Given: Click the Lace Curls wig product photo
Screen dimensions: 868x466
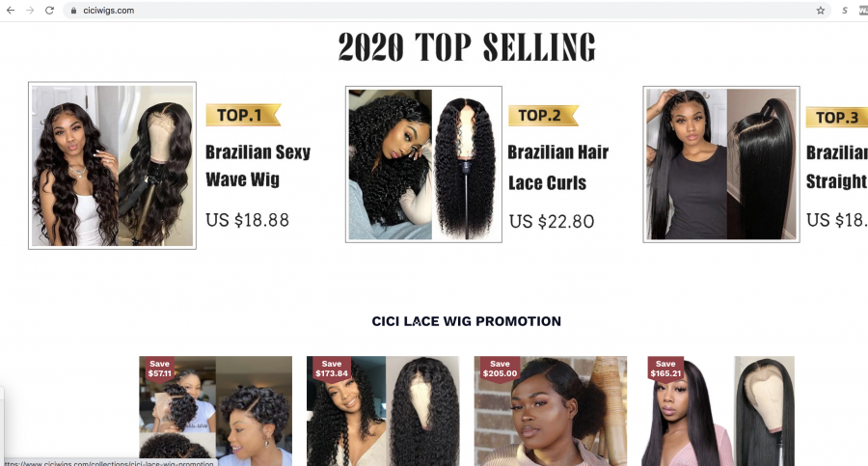Looking at the screenshot, I should pyautogui.click(x=423, y=165).
